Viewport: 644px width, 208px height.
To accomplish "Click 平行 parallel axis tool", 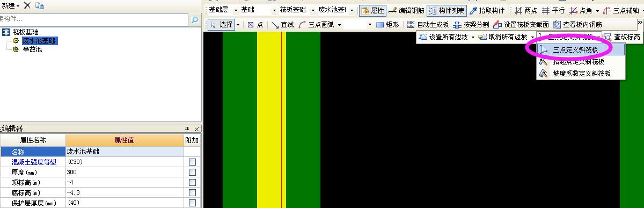I will pyautogui.click(x=553, y=10).
